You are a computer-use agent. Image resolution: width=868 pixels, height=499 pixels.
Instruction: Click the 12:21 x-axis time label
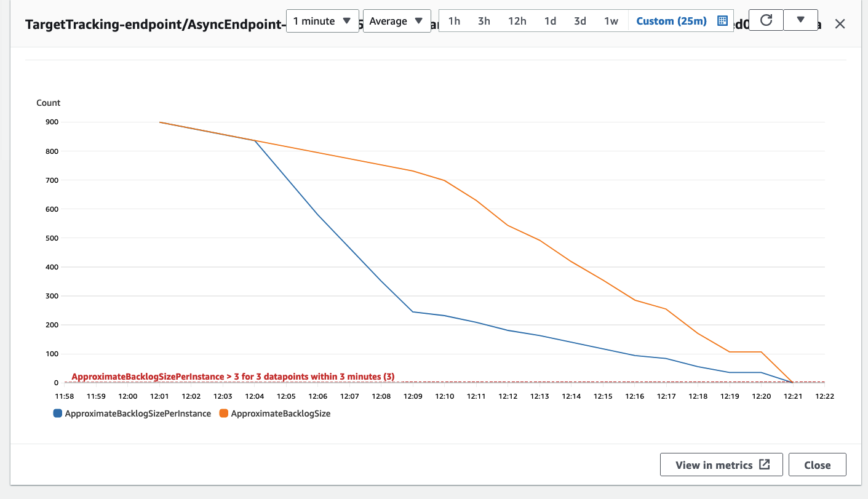click(793, 396)
